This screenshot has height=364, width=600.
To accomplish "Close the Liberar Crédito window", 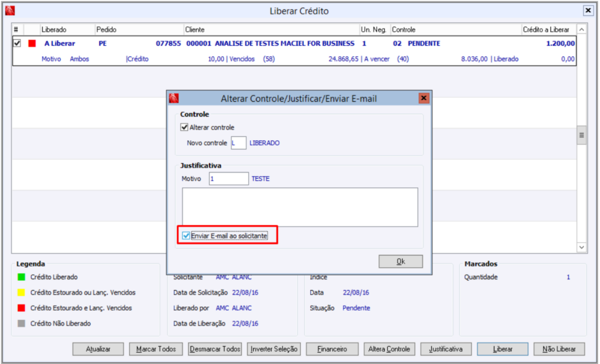I will [588, 11].
